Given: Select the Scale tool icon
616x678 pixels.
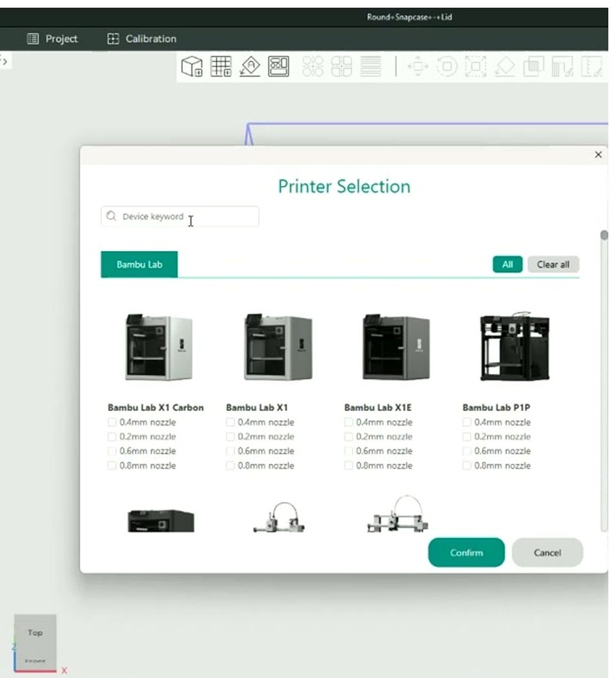Looking at the screenshot, I should (x=476, y=66).
